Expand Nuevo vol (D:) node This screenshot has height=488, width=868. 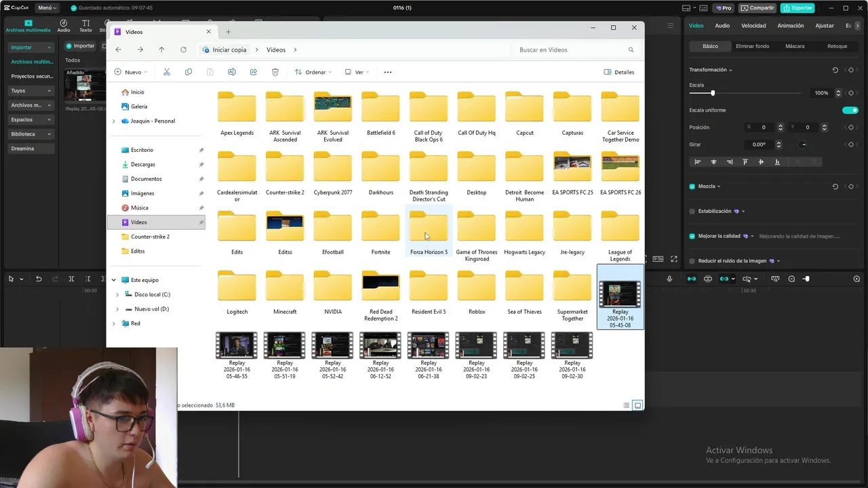[117, 309]
